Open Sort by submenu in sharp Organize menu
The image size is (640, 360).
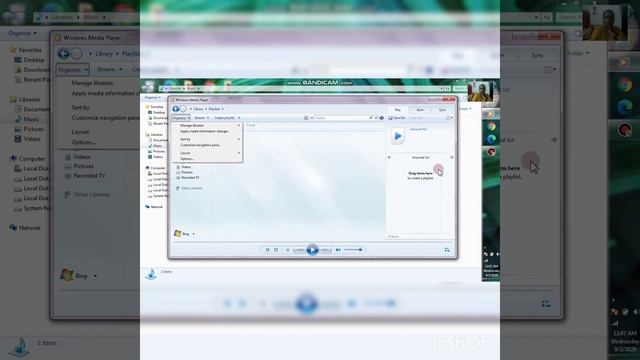tap(207, 139)
